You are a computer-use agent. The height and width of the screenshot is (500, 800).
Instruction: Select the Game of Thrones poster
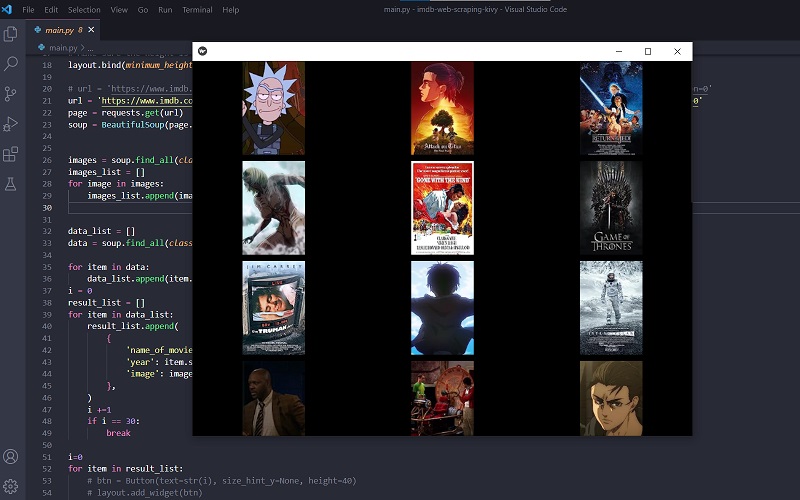611,208
